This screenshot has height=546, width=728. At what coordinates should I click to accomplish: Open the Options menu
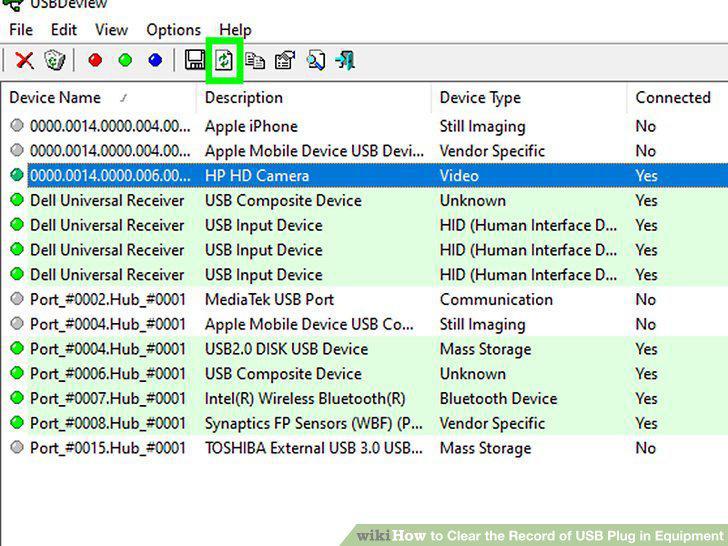click(x=174, y=30)
